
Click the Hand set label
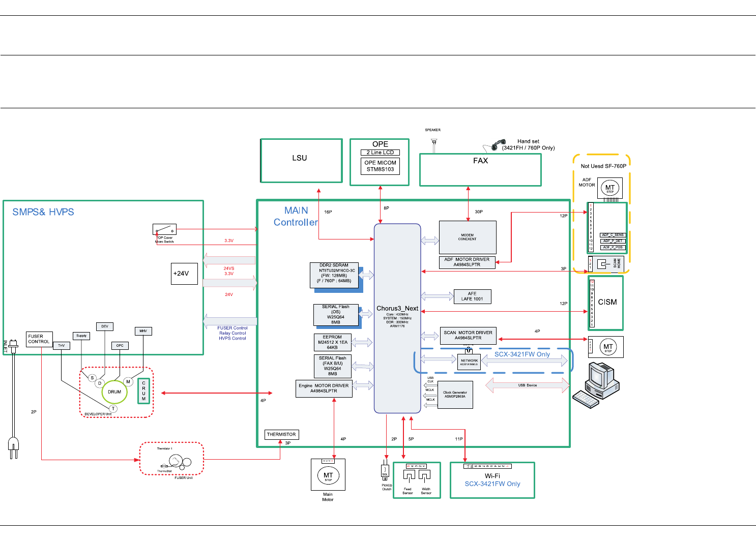(528, 141)
